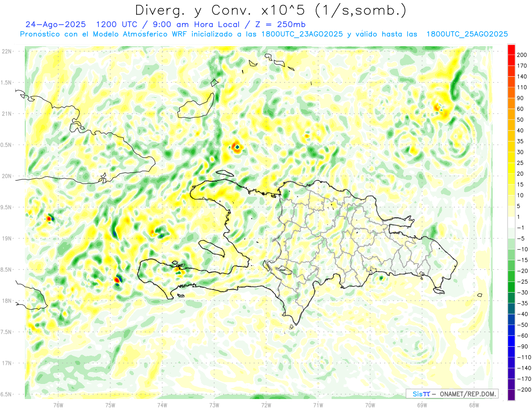Click the '19N' latitude label
Image resolution: width=532 pixels, height=411 pixels.
click(7, 239)
